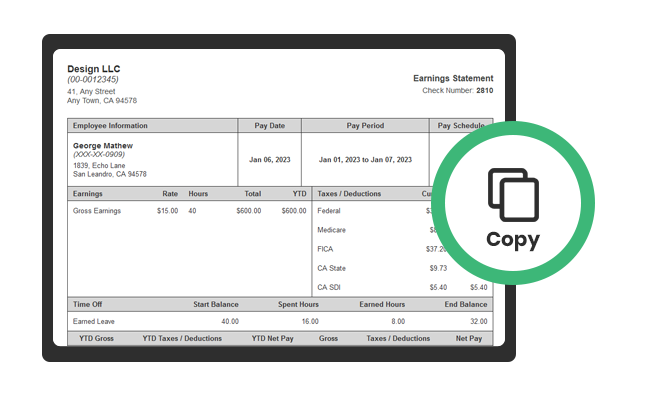The height and width of the screenshot is (395, 646).
Task: Click spent hours 16.00
Action: point(310,322)
